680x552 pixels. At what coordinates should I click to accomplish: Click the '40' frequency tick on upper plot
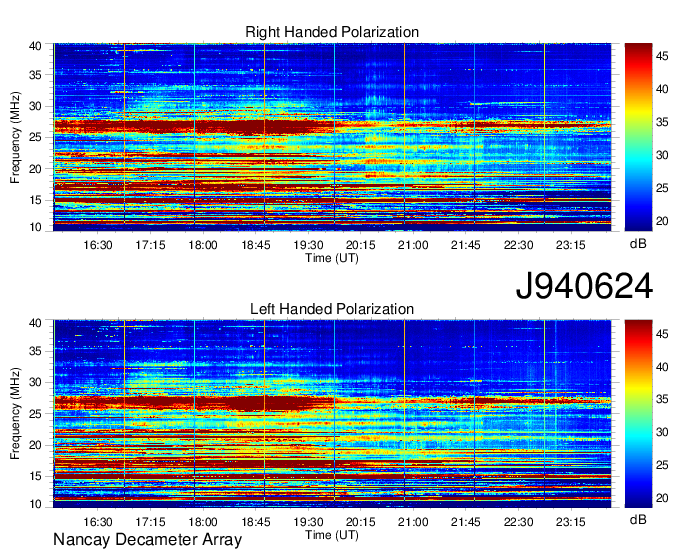coord(35,46)
